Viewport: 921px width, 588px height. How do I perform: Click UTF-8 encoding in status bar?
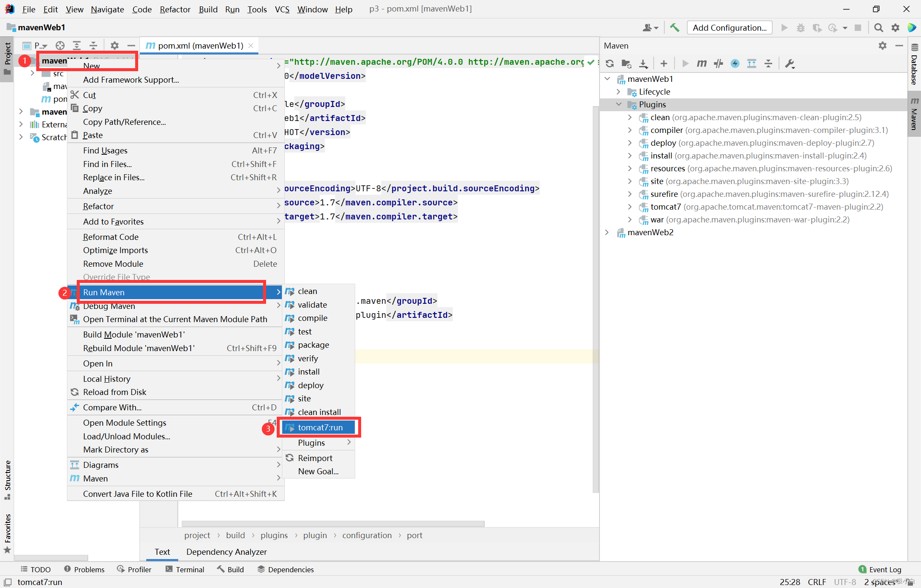coord(845,582)
